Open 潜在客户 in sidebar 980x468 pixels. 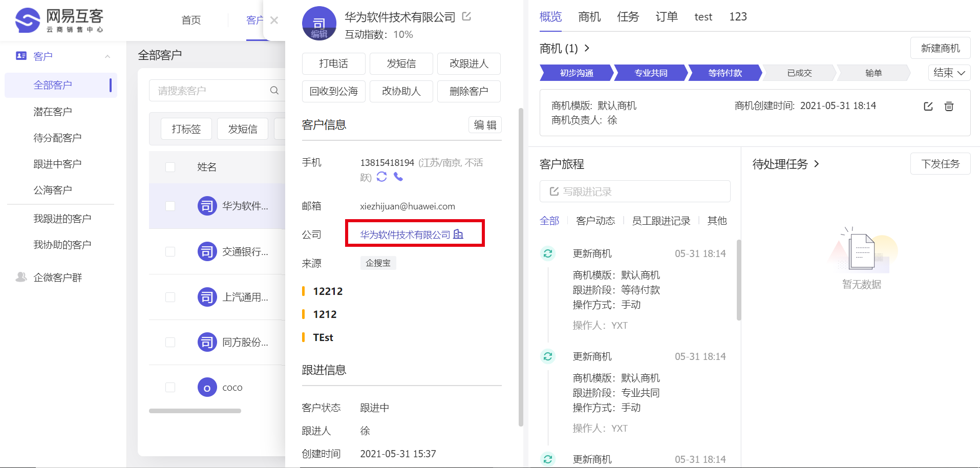point(53,112)
